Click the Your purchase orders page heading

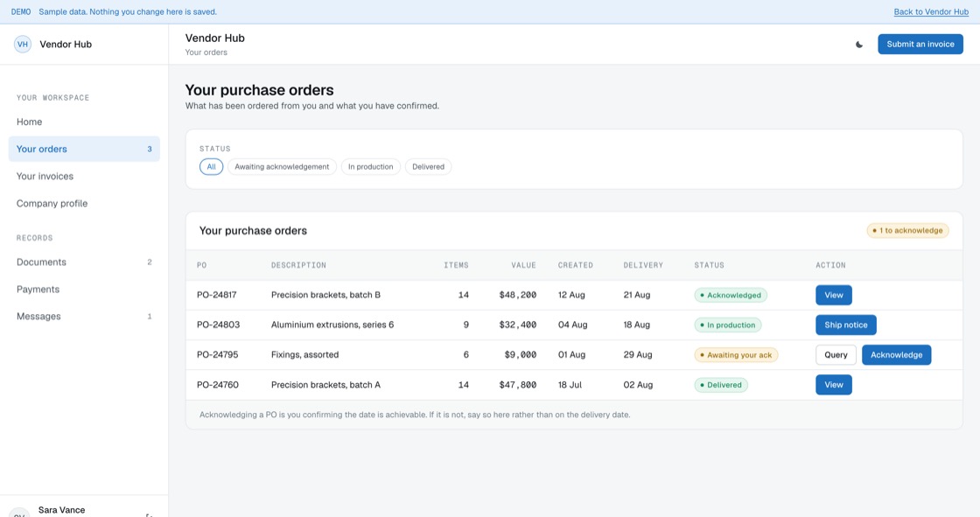click(x=259, y=90)
